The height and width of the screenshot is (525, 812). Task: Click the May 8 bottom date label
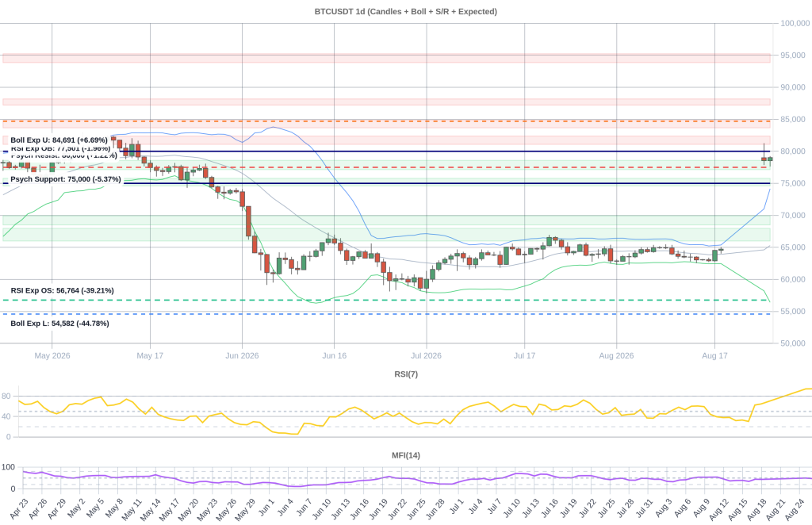114,508
